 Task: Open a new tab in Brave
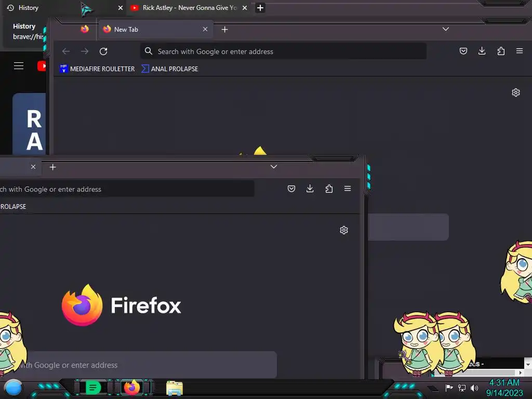pyautogui.click(x=260, y=8)
